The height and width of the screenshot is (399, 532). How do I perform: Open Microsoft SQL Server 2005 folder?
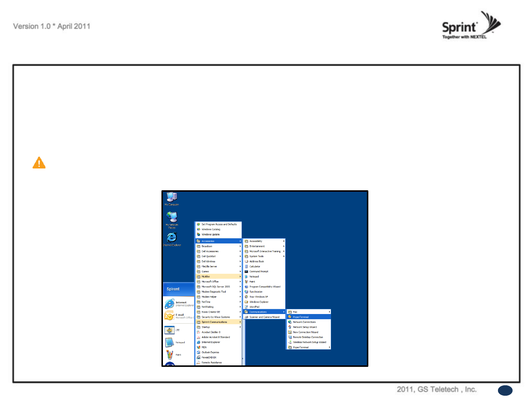click(219, 287)
